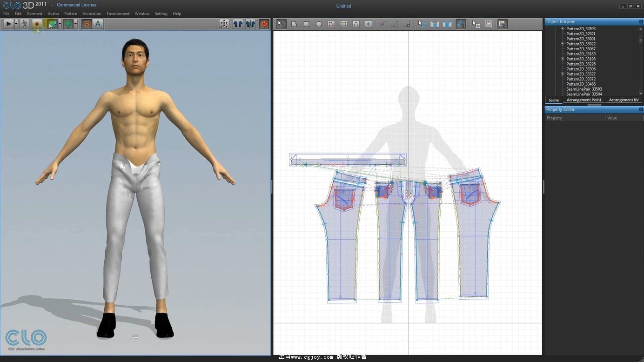This screenshot has height=362, width=644.
Task: Select the circle pattern creation tool
Action: click(319, 24)
